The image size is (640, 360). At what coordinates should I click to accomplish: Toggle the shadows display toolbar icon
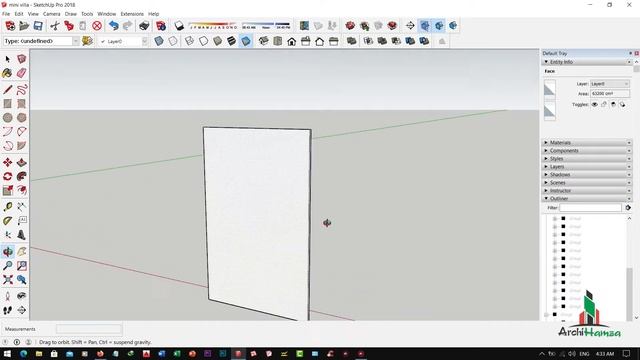(179, 26)
